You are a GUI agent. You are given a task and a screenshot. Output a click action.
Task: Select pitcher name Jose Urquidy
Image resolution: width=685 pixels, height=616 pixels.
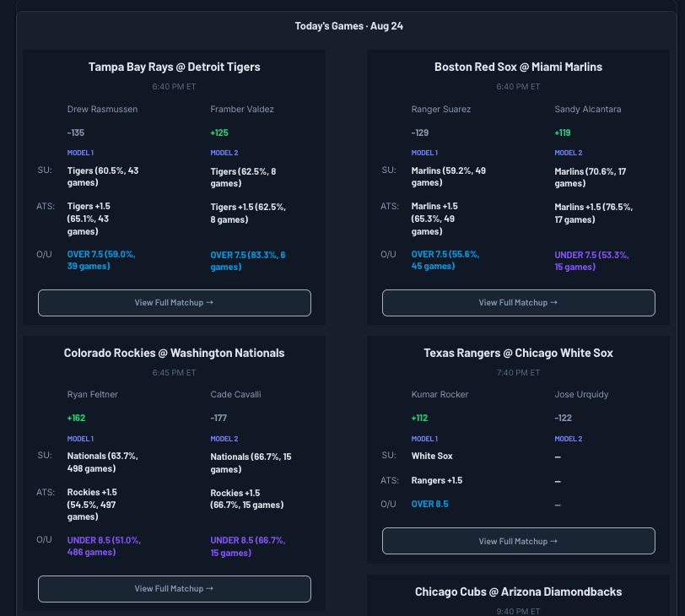(x=581, y=395)
